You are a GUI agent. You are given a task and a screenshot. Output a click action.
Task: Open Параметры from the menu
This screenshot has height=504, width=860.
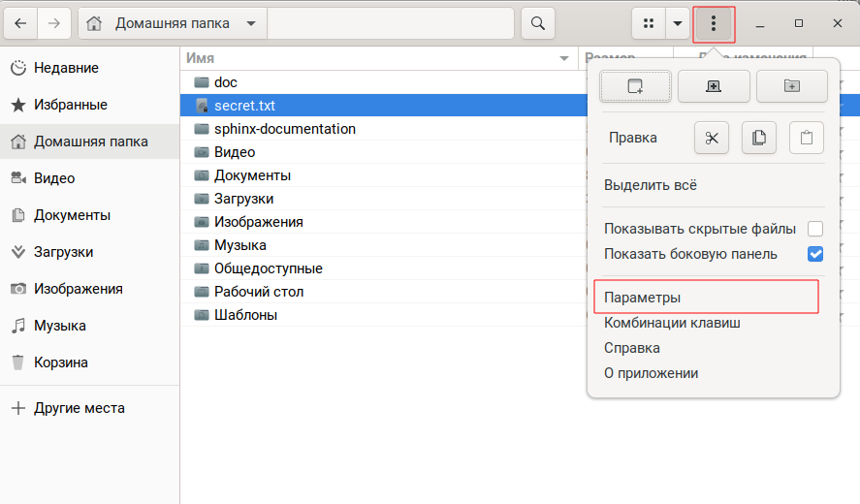click(x=643, y=297)
